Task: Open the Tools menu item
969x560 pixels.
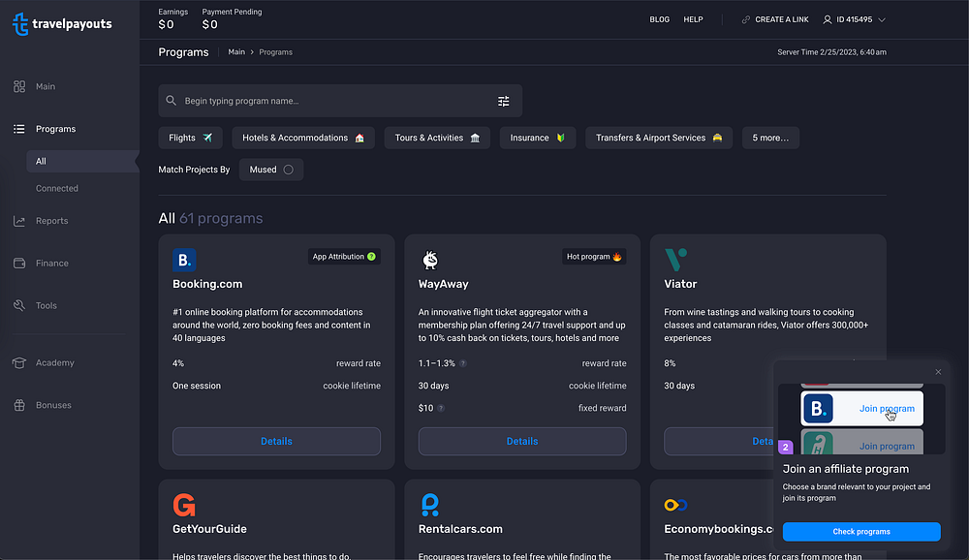Action: (47, 305)
